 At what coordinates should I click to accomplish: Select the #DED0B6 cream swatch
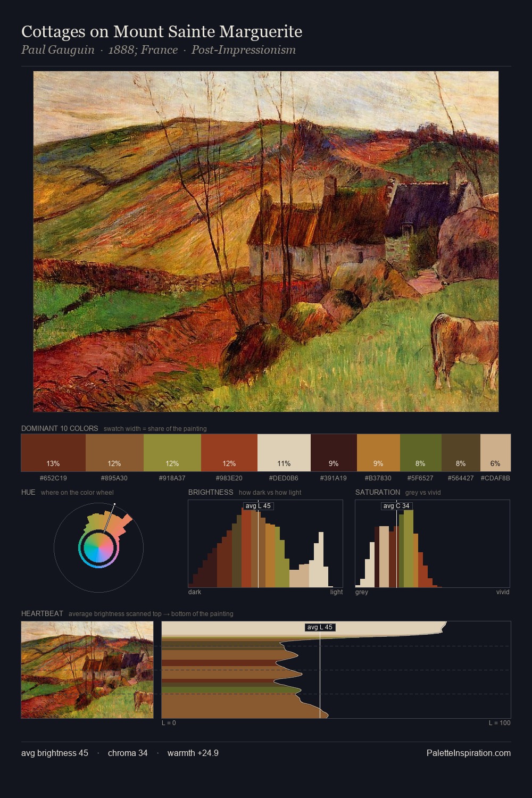[x=284, y=453]
